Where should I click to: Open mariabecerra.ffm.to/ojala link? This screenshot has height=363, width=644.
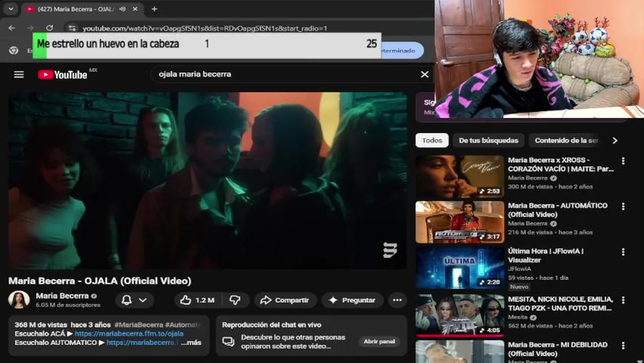129,334
